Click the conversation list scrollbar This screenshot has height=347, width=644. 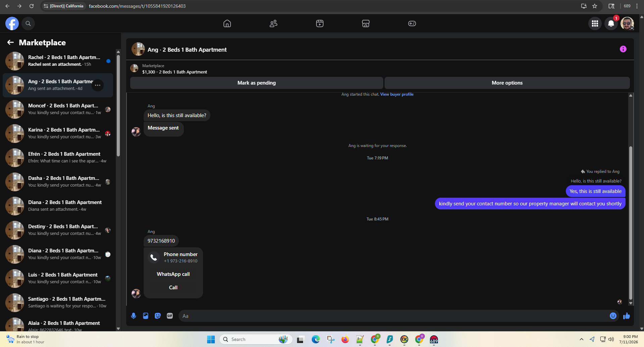(118, 106)
